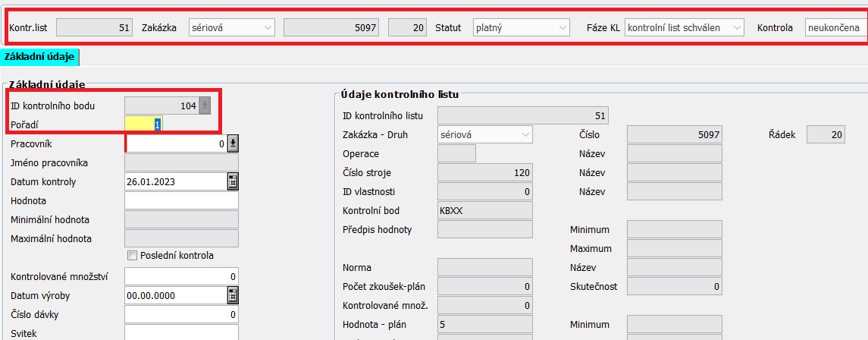Screen dimensions: 868x340
Task: Click into the Pracovník number field
Action: point(176,143)
